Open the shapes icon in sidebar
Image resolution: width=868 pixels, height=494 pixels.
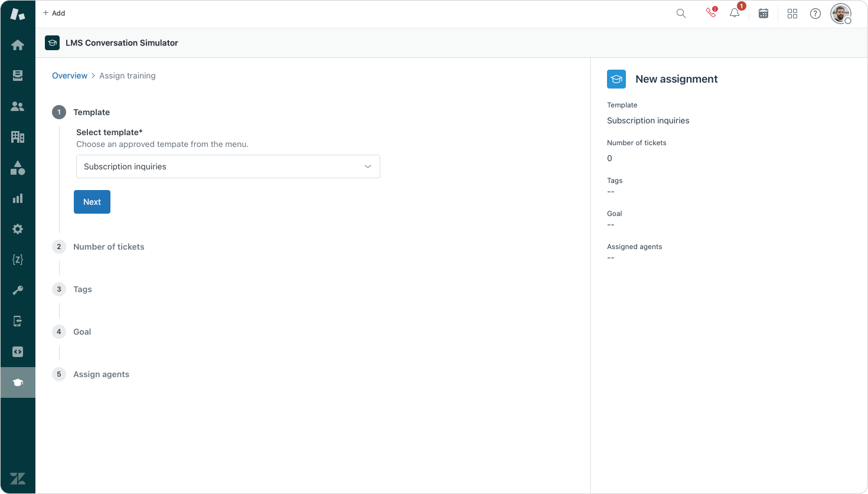pos(18,168)
